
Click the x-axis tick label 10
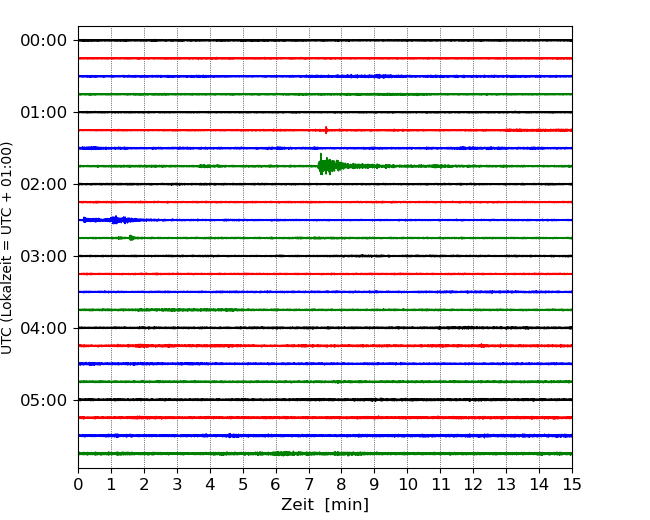click(407, 485)
